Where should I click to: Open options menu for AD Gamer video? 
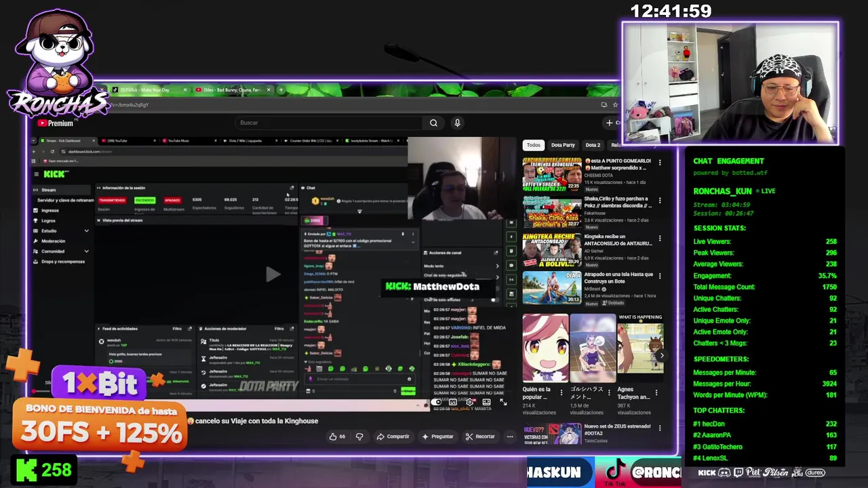[x=660, y=237]
